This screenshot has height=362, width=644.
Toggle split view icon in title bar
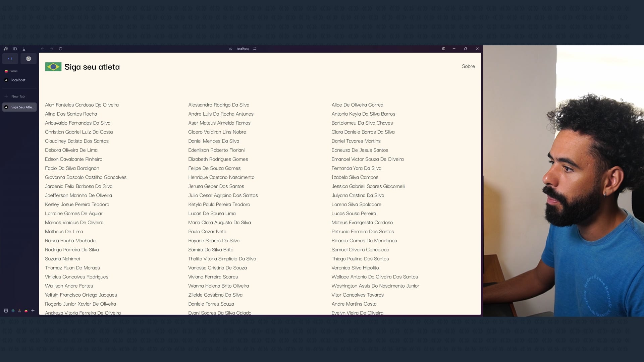click(443, 49)
